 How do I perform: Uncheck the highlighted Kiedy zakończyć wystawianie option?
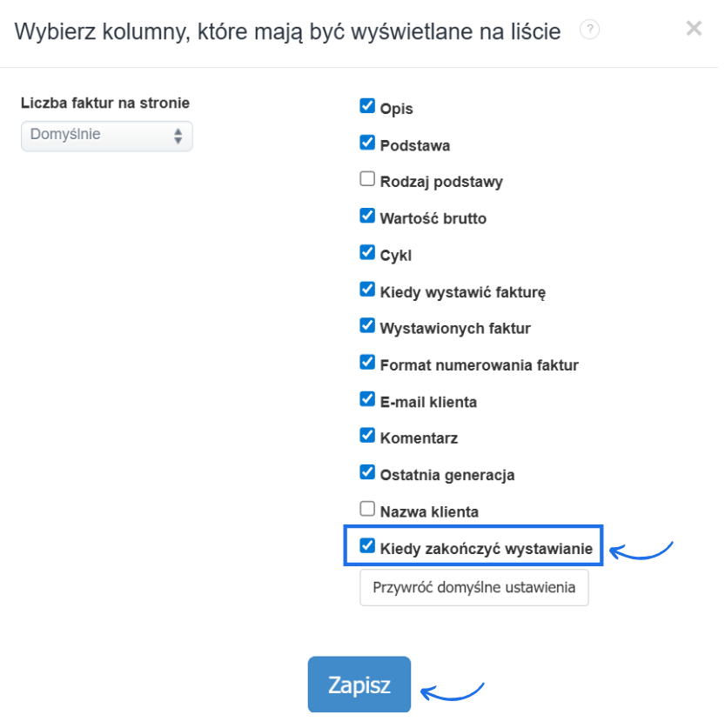pos(367,545)
